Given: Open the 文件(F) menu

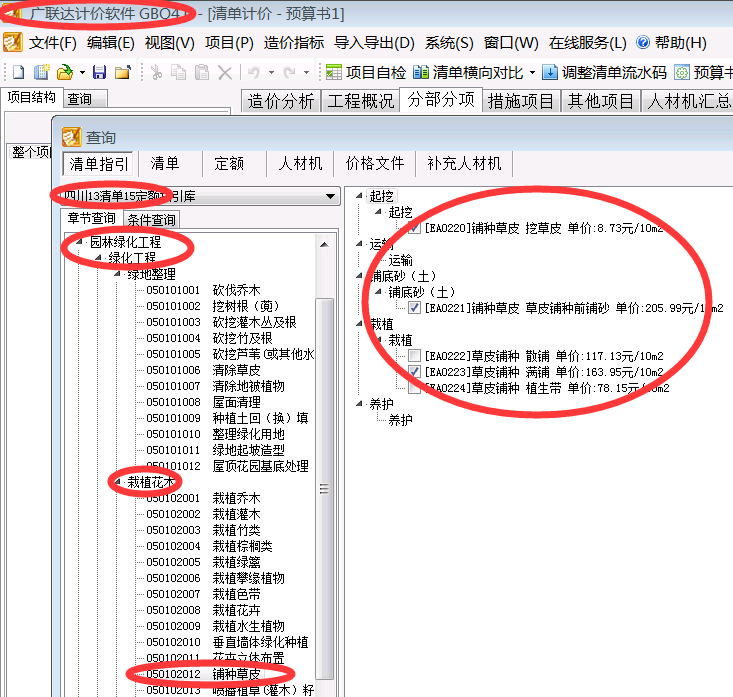Looking at the screenshot, I should tap(52, 43).
